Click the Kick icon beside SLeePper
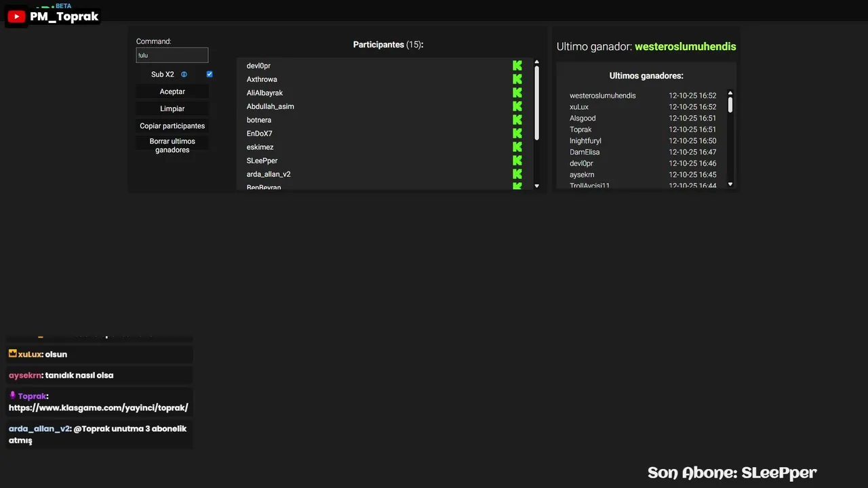 tap(517, 161)
